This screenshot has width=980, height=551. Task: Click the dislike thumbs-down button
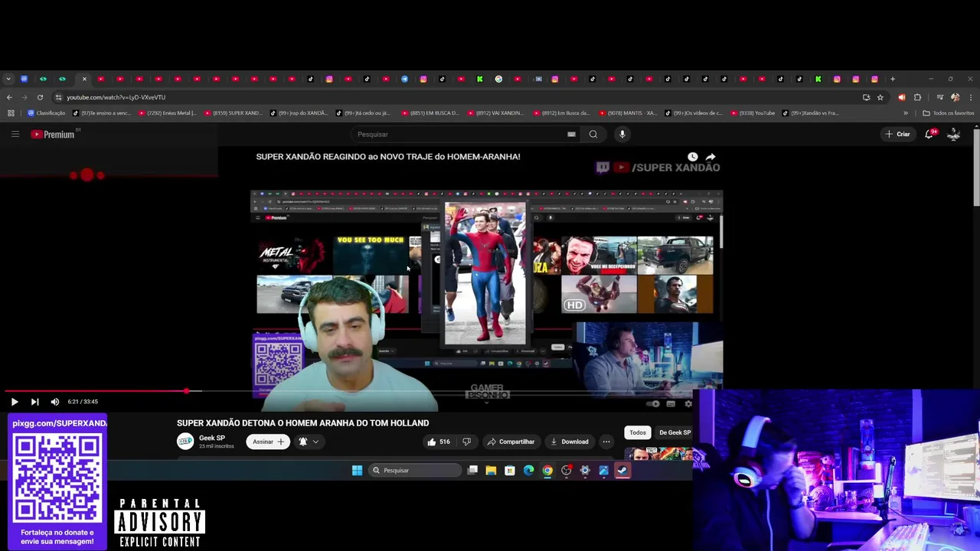pyautogui.click(x=466, y=442)
